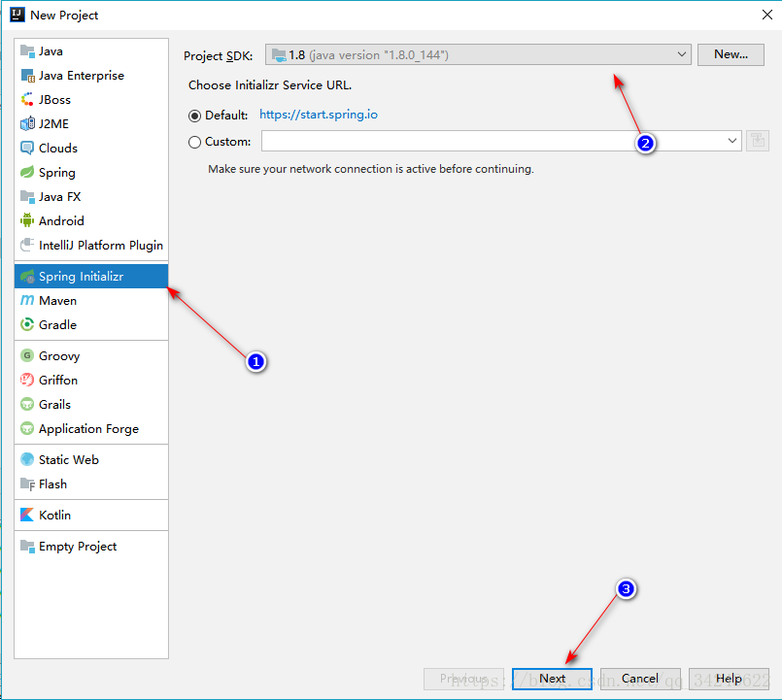The height and width of the screenshot is (700, 782).
Task: Click the Clouds speech-bubble icon
Action: coord(27,149)
